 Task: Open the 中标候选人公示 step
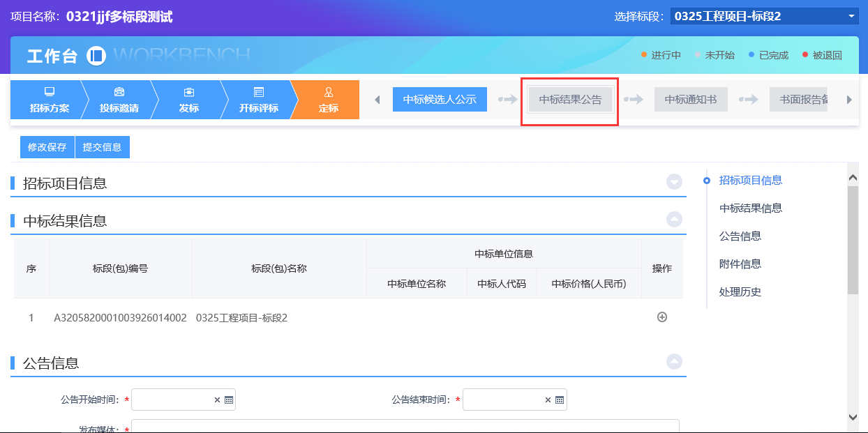pyautogui.click(x=440, y=100)
